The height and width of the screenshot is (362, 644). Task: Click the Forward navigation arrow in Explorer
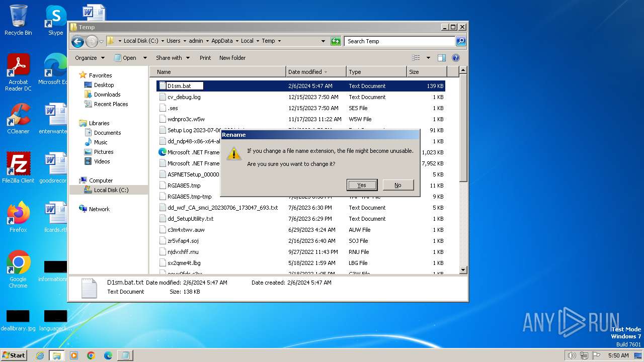92,41
